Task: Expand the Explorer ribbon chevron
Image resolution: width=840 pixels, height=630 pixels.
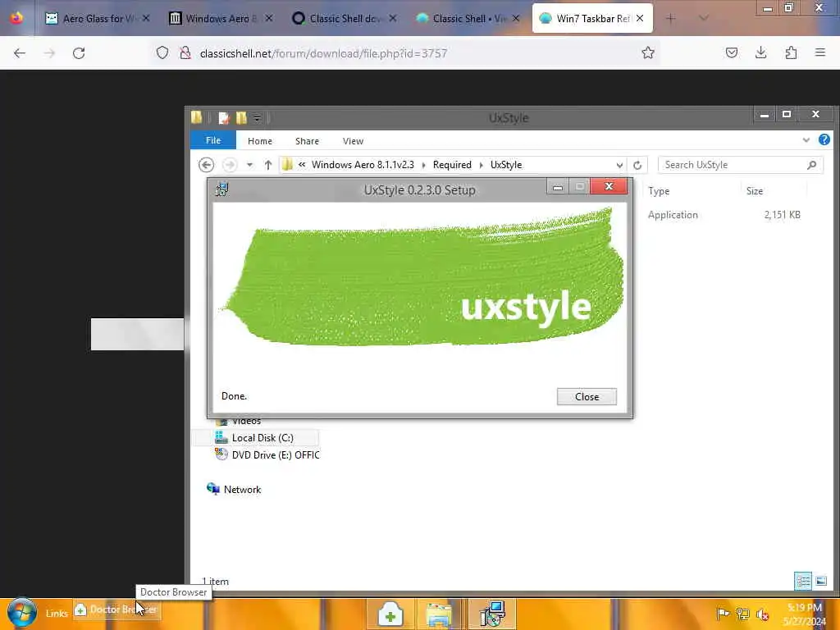Action: 806,140
